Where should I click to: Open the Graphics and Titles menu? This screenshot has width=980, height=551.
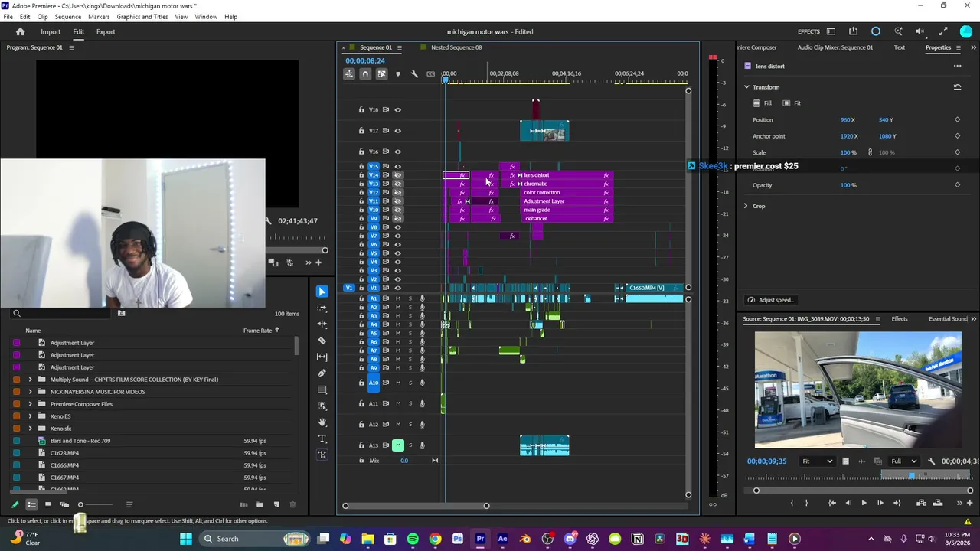pyautogui.click(x=142, y=17)
